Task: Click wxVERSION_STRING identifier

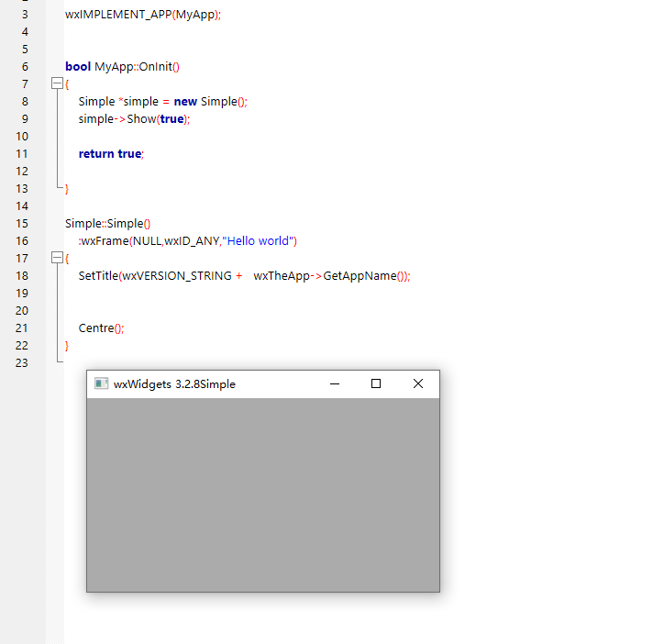Action: tap(177, 276)
